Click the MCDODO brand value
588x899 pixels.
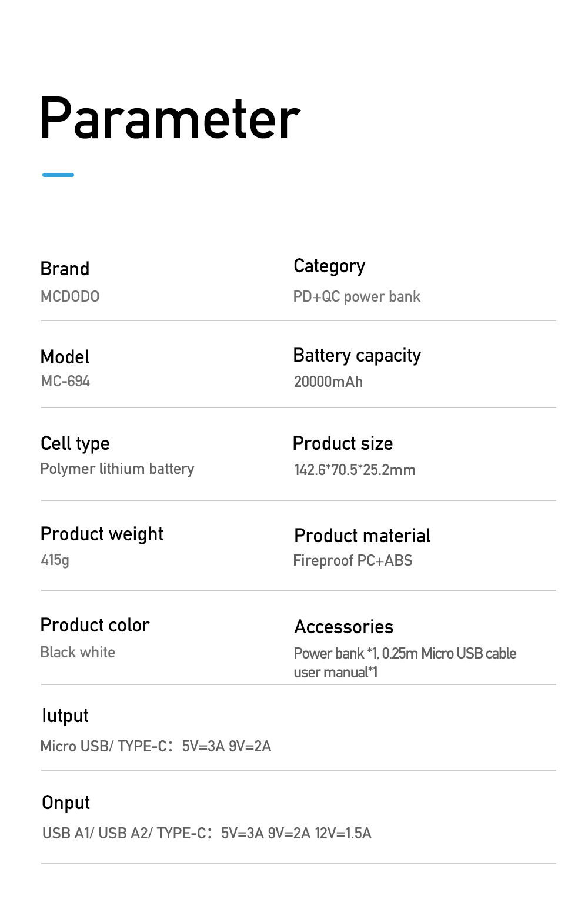coord(70,296)
